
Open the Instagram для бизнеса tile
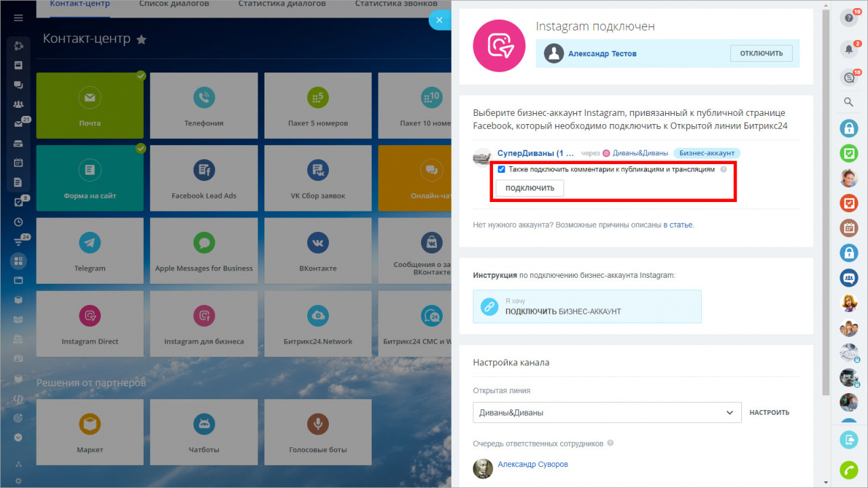[203, 324]
